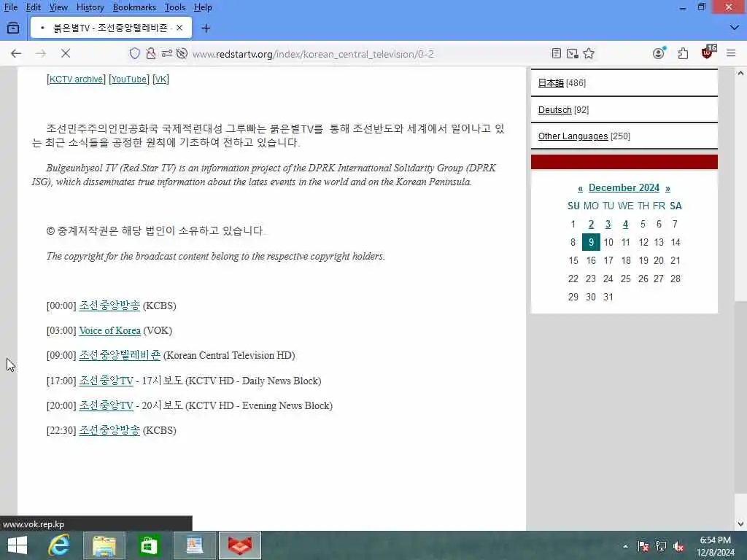This screenshot has height=560, width=747.
Task: Open the 00:00 조선중앙방송 KCBS link
Action: click(109, 306)
